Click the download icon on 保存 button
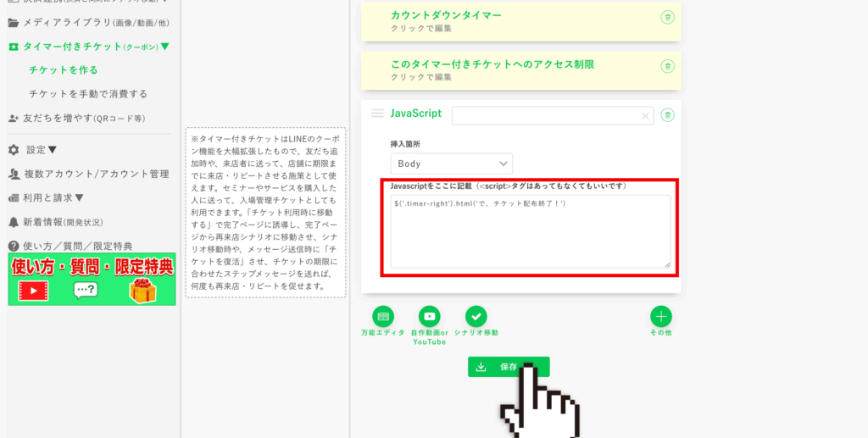868x438 pixels. [481, 367]
